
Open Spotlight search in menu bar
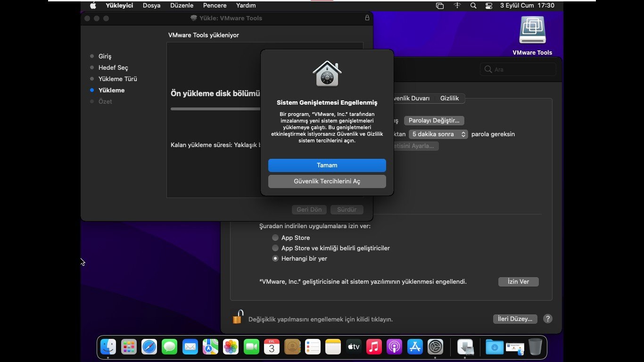[x=473, y=6]
